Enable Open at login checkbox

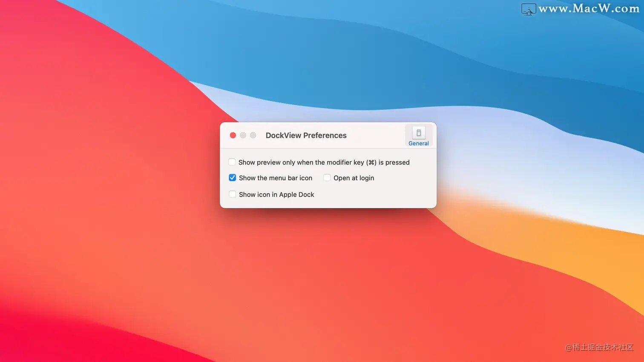point(327,178)
